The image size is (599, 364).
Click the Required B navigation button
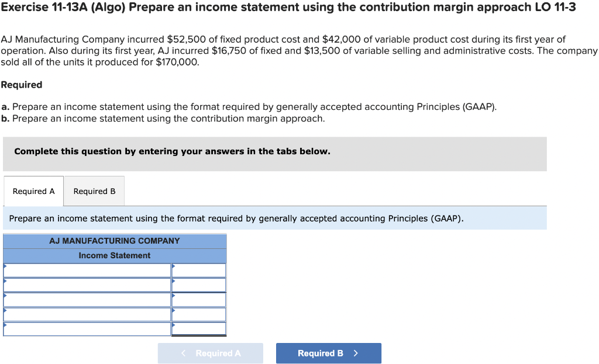pyautogui.click(x=328, y=353)
